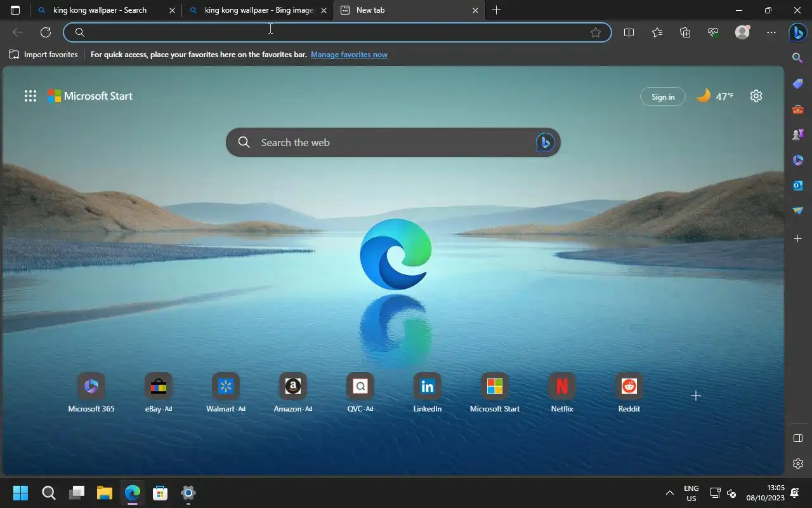Open the tab actions menu icon
This screenshot has height=508, width=812.
pos(15,10)
